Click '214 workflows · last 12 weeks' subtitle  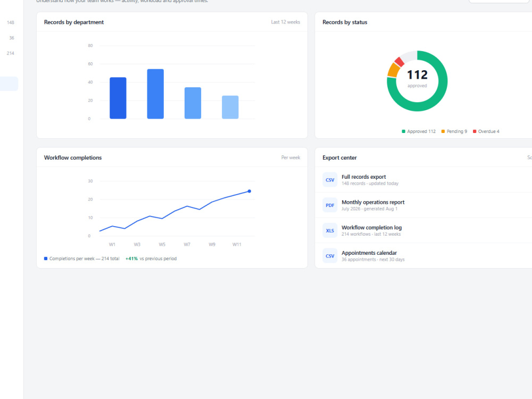point(371,234)
